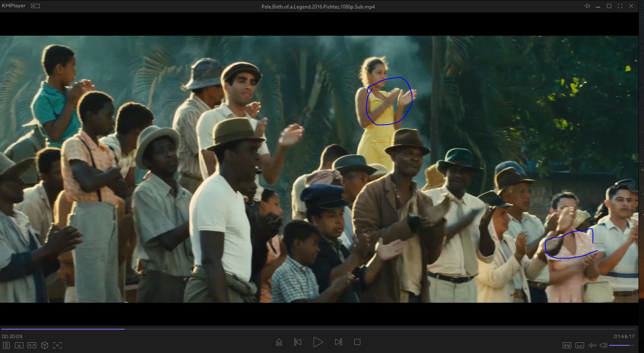Click the URL download icon

pos(19,345)
